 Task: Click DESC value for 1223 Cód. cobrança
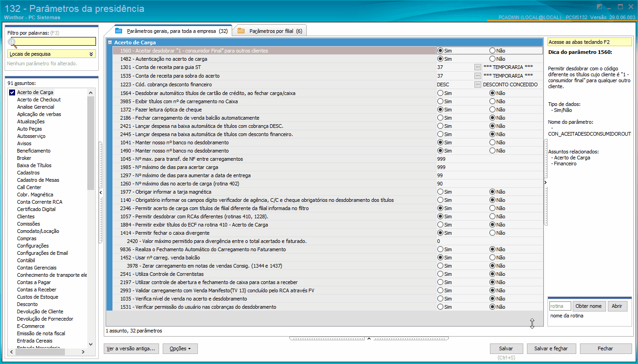coord(443,84)
